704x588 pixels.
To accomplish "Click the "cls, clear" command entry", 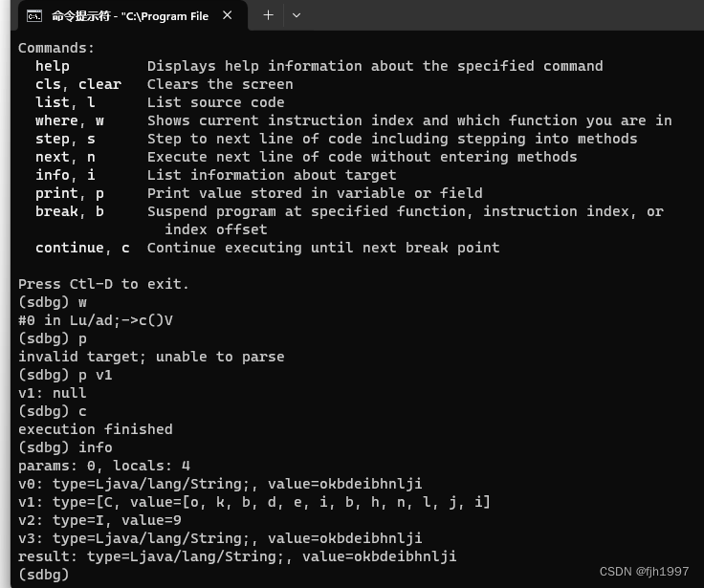I will (x=78, y=84).
